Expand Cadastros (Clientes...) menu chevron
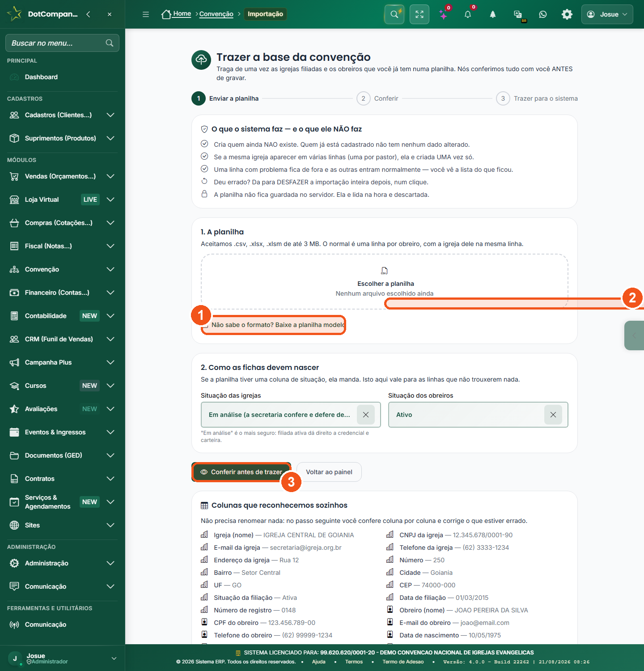Viewport: 644px width, 671px height. click(110, 115)
